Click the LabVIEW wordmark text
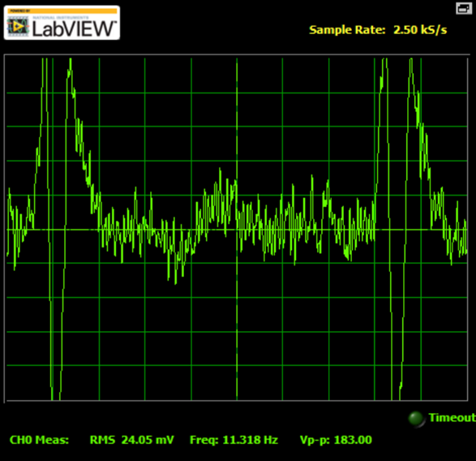Image resolution: width=476 pixels, height=461 pixels. [74, 29]
